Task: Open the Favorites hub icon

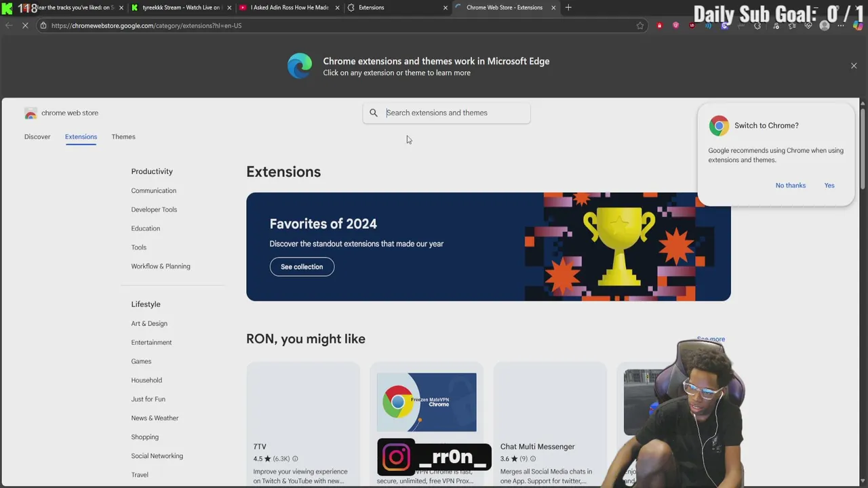Action: pos(791,26)
